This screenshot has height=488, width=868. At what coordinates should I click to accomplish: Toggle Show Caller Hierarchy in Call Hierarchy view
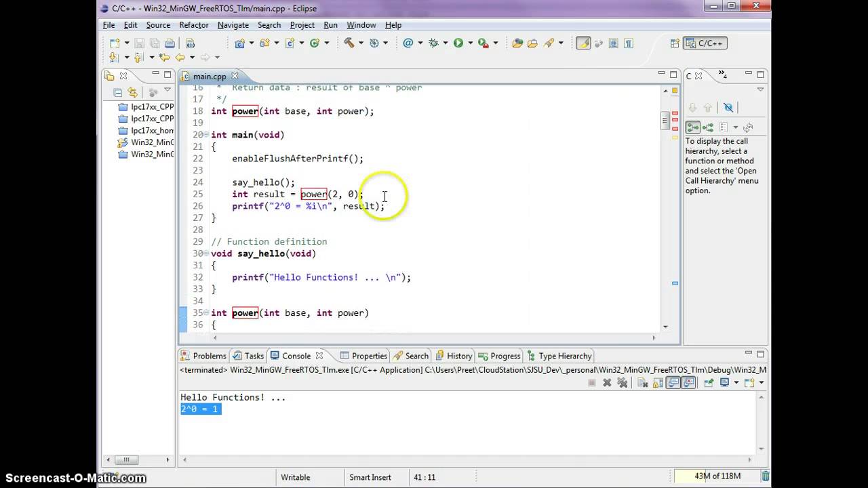click(x=693, y=127)
